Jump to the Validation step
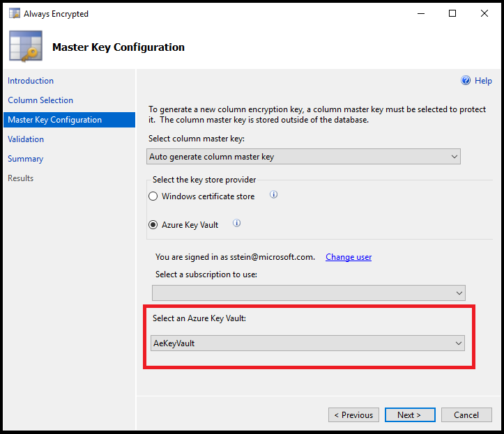The image size is (504, 434). tap(26, 139)
